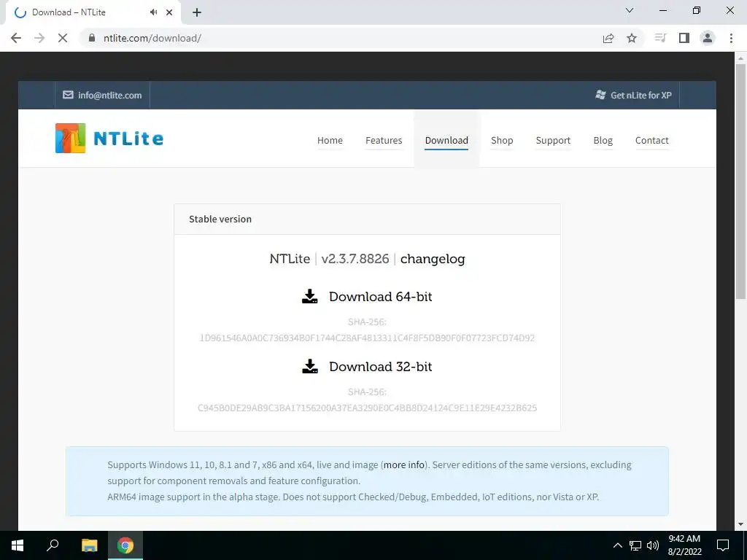Open the Features menu item
Screen dimensions: 747x560
(x=384, y=141)
